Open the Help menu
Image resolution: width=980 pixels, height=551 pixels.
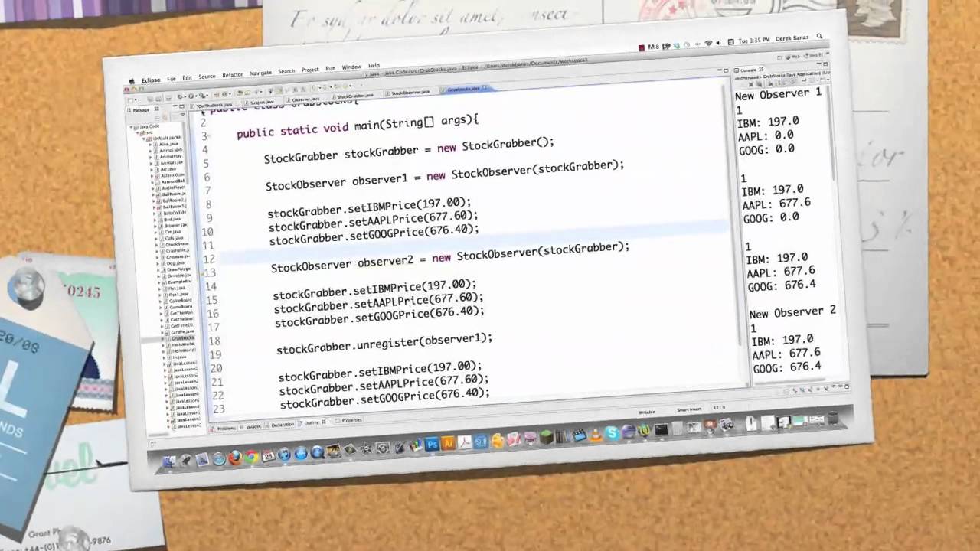pos(374,65)
